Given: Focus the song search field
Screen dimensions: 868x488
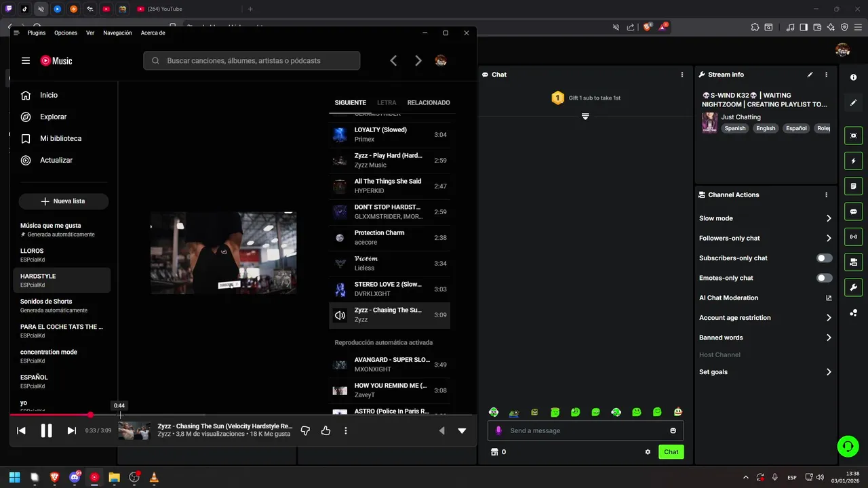Looking at the screenshot, I should 252,60.
